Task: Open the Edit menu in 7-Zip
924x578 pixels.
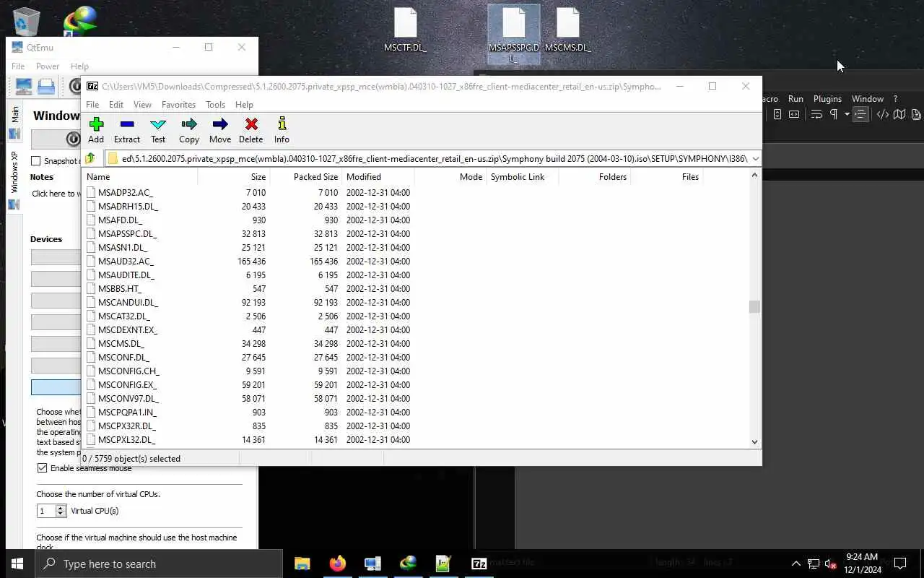Action: coord(116,105)
